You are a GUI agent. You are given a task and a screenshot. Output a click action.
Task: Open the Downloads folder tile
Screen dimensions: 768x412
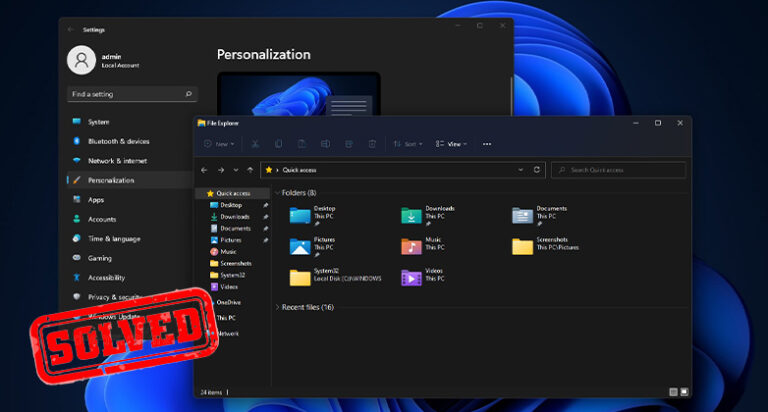point(428,216)
